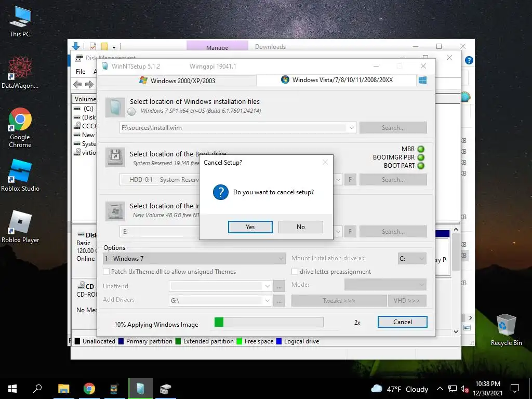
Task: Open the notification center icon
Action: tap(515, 389)
